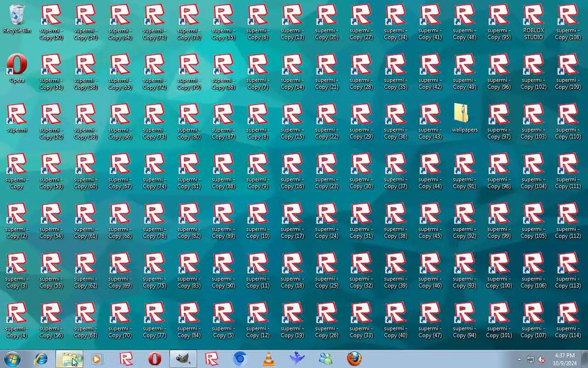Select supermi - Copy (83) shortcut

tap(189, 270)
